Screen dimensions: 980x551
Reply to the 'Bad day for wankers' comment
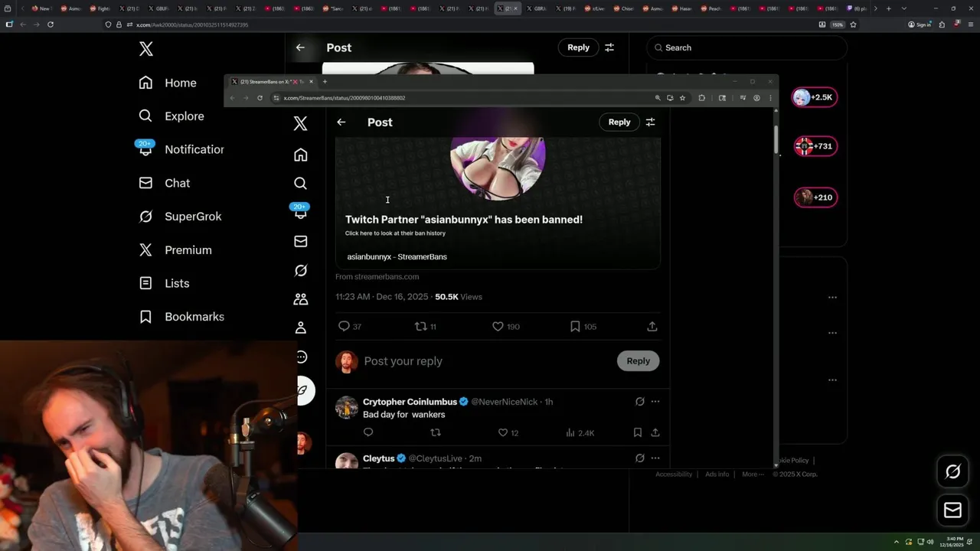(368, 432)
